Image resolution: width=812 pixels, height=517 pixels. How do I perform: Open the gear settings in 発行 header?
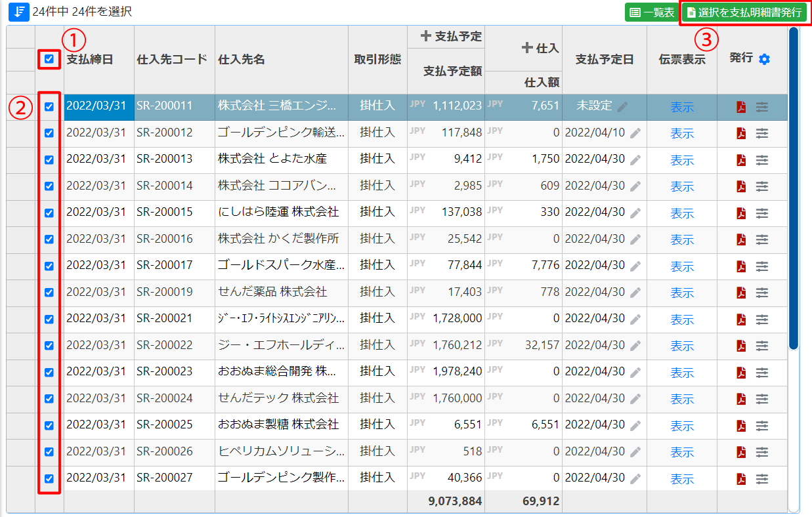point(764,59)
